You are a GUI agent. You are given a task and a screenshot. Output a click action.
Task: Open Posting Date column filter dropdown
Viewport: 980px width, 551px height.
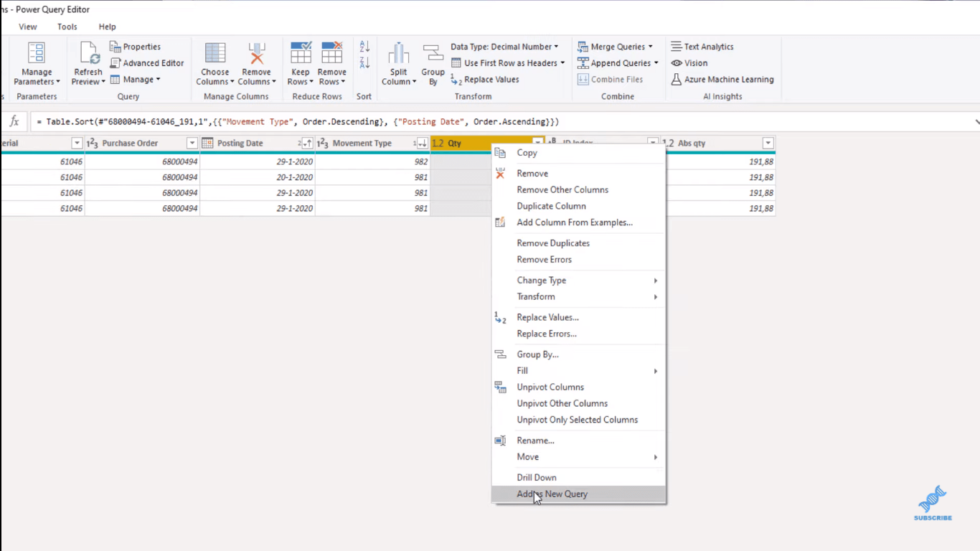(306, 143)
